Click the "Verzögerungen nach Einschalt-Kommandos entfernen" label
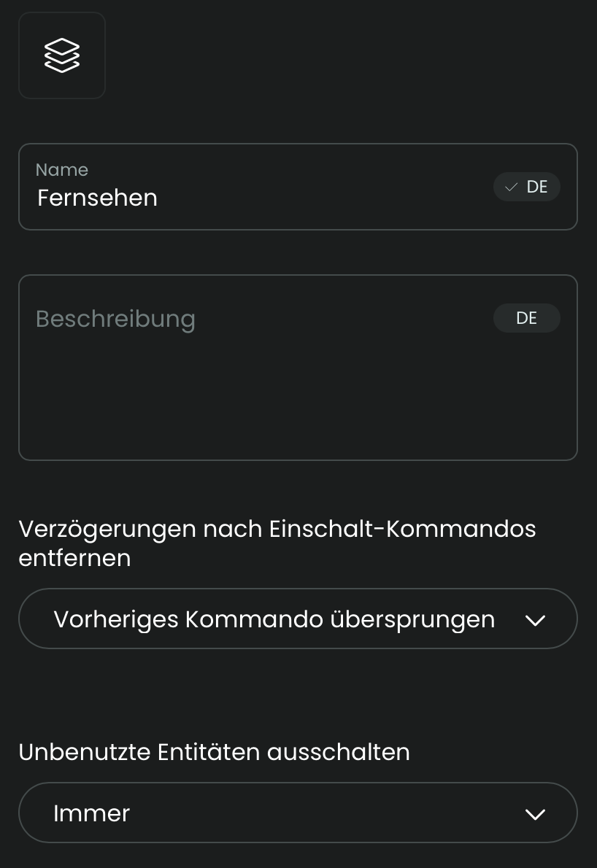 (x=277, y=529)
